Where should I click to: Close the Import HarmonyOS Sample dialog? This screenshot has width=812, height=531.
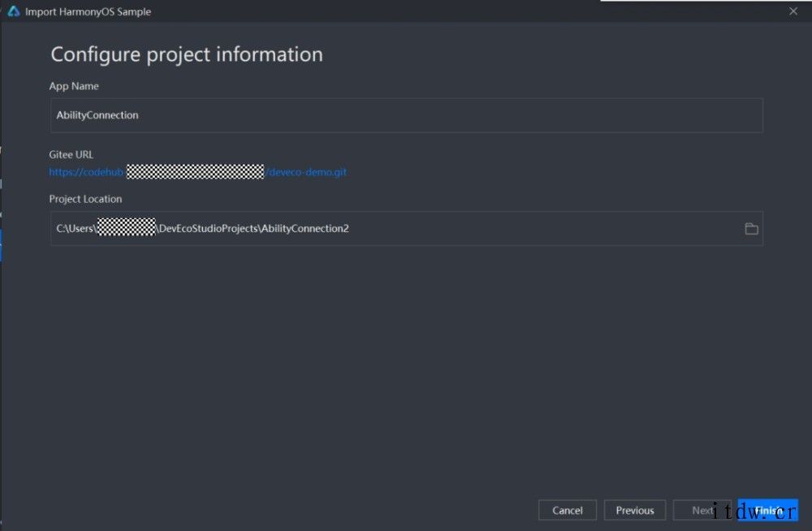[x=793, y=11]
